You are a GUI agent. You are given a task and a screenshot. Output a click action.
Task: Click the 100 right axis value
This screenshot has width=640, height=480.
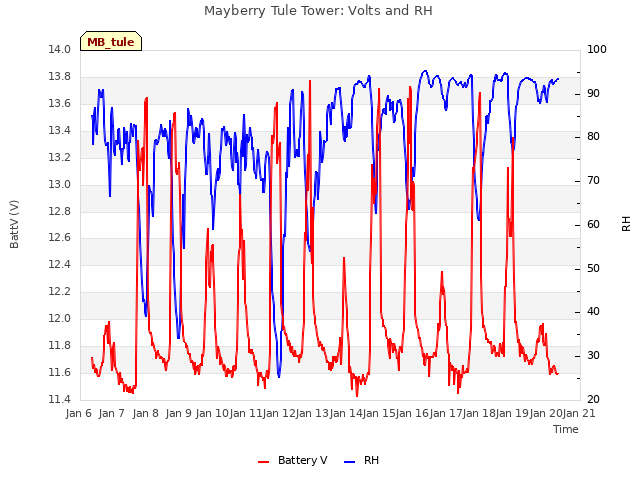pyautogui.click(x=597, y=49)
